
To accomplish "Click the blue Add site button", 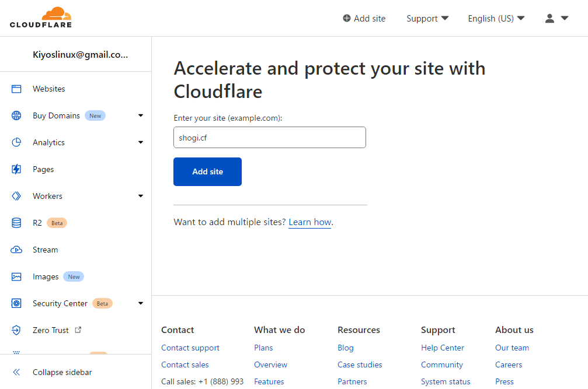I will click(x=207, y=172).
